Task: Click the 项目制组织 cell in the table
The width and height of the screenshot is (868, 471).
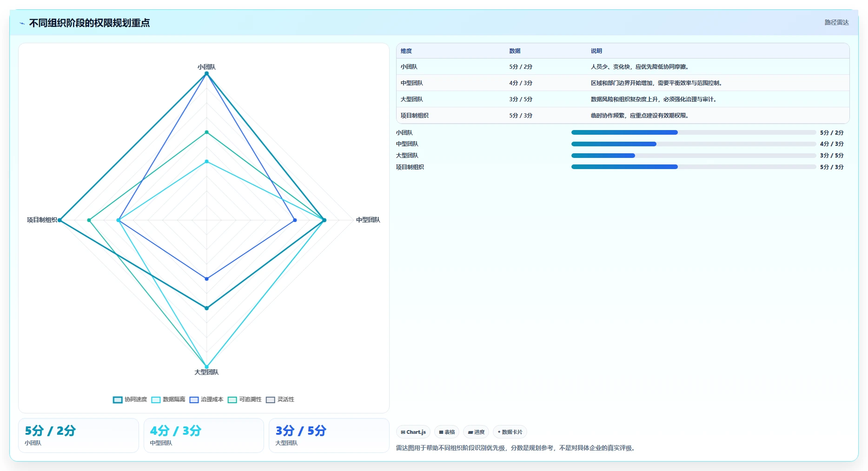Action: (x=414, y=116)
